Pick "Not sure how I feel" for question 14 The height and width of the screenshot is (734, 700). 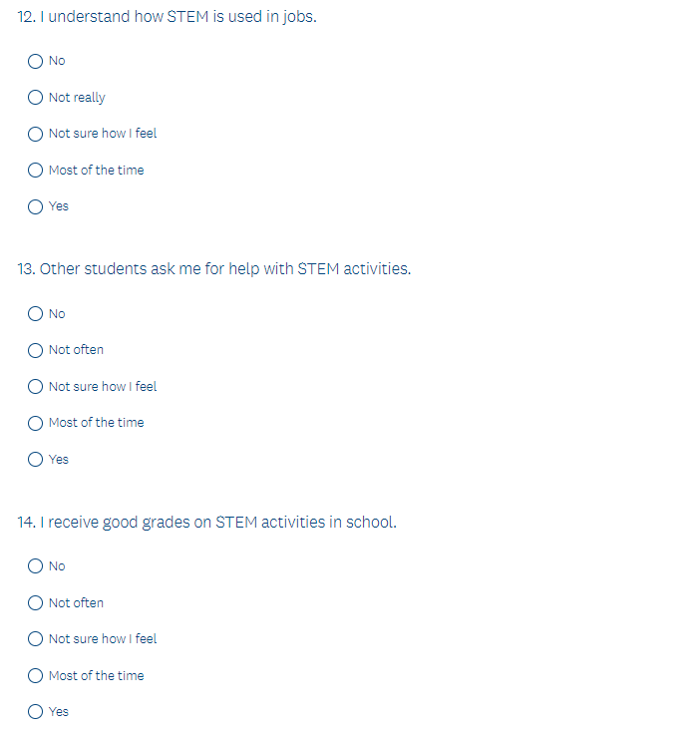click(x=36, y=639)
